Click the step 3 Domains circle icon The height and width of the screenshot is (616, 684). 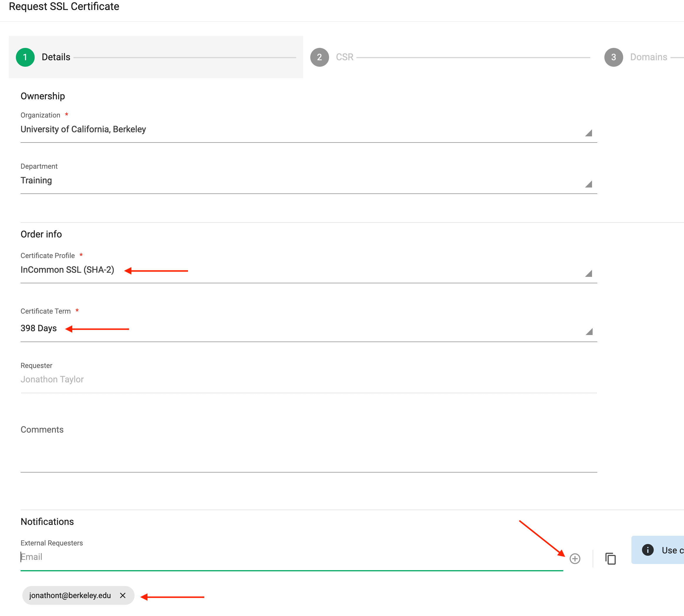pos(613,57)
